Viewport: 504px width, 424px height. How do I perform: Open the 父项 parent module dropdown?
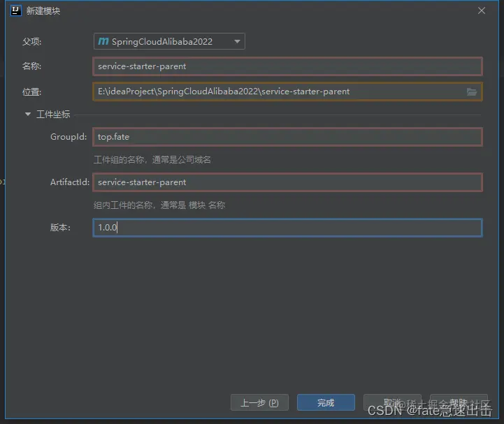click(169, 41)
